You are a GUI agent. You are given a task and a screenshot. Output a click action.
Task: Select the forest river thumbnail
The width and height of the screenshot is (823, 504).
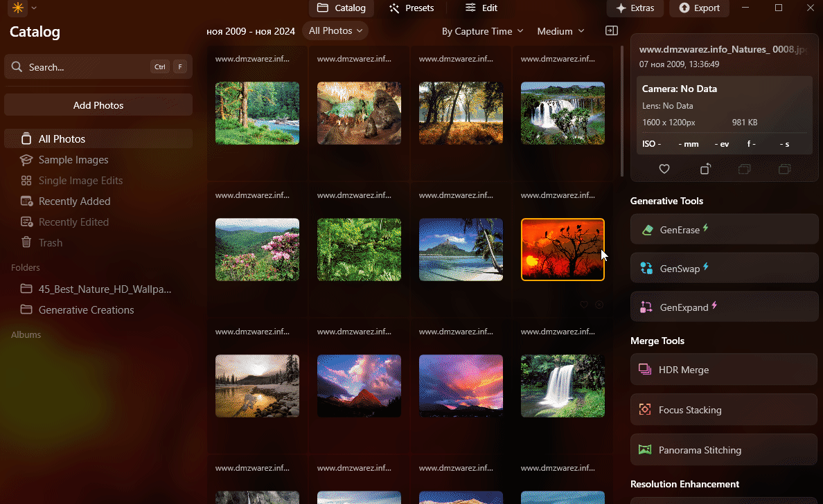coord(257,114)
